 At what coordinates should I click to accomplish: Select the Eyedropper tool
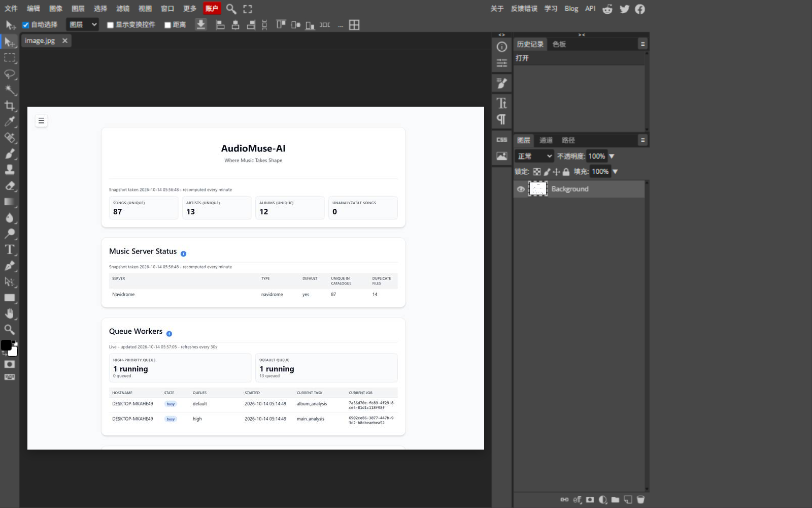click(10, 121)
